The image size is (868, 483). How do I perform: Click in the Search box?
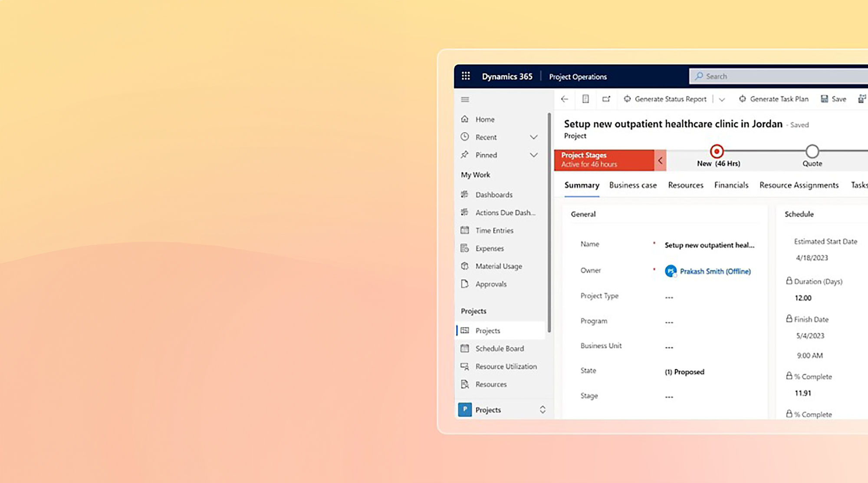click(x=778, y=76)
